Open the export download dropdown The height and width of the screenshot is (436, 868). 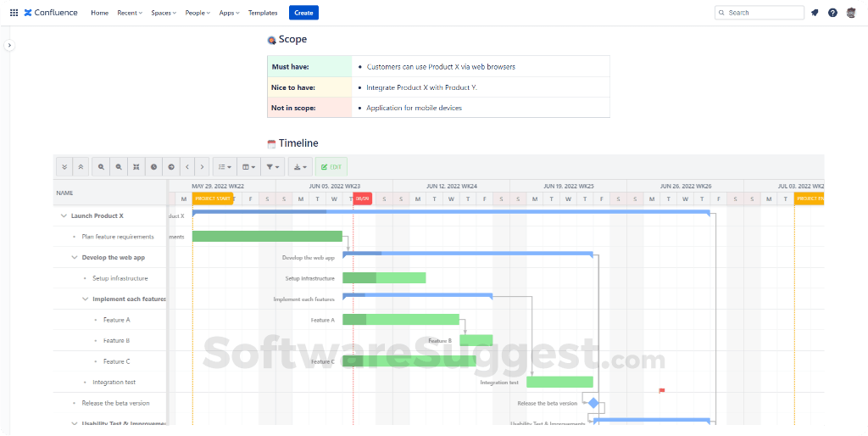pos(301,167)
